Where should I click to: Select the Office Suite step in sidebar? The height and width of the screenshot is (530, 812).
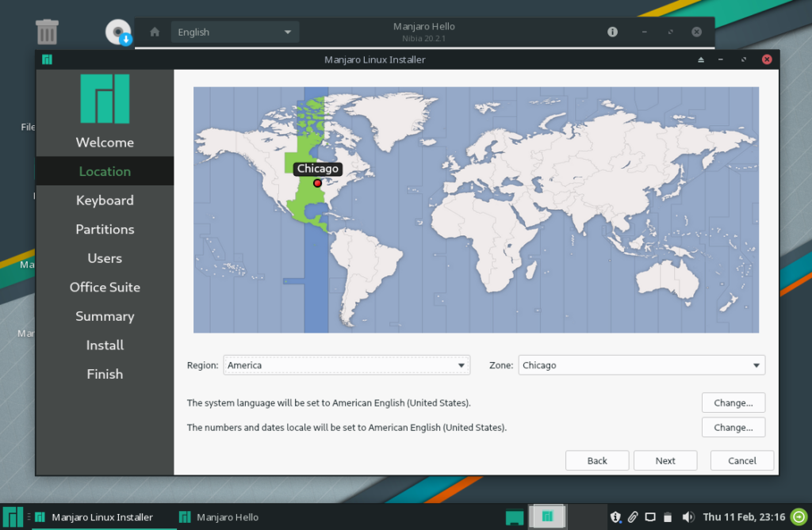coord(105,288)
